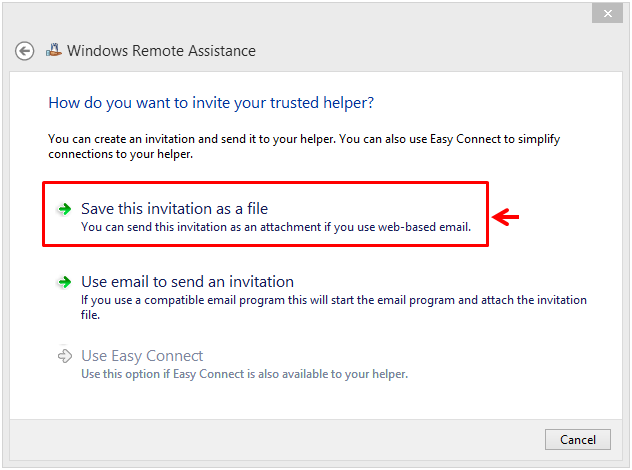Click the Easy Connect availability description

[x=245, y=374]
